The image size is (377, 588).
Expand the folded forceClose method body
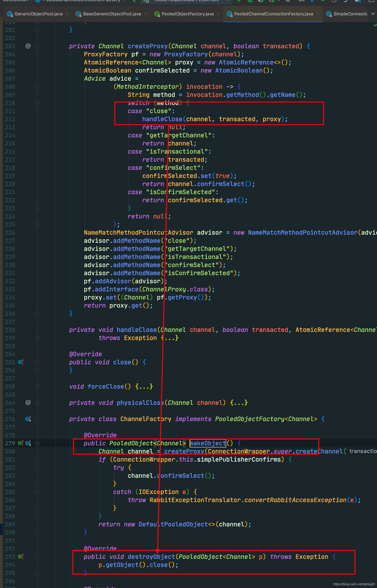point(144,387)
